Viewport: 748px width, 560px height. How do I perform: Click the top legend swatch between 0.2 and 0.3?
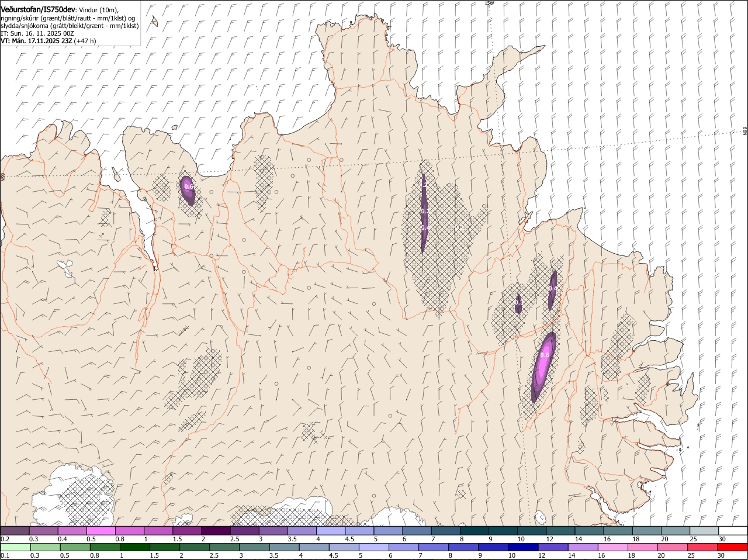(x=15, y=531)
